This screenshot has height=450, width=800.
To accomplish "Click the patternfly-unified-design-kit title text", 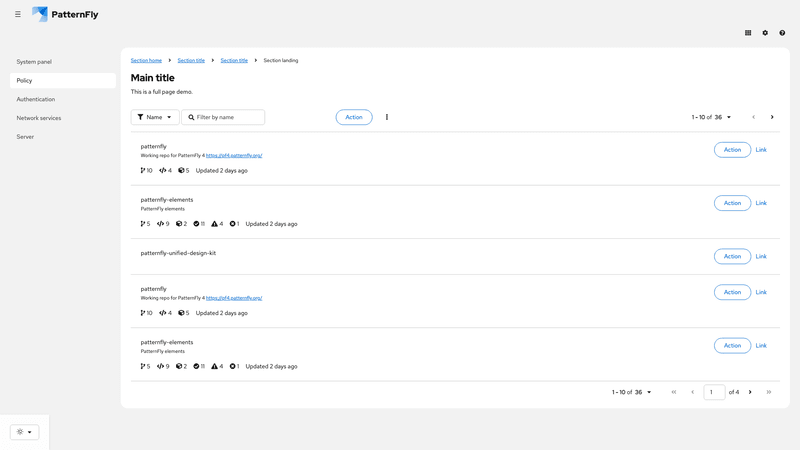I will (x=178, y=253).
